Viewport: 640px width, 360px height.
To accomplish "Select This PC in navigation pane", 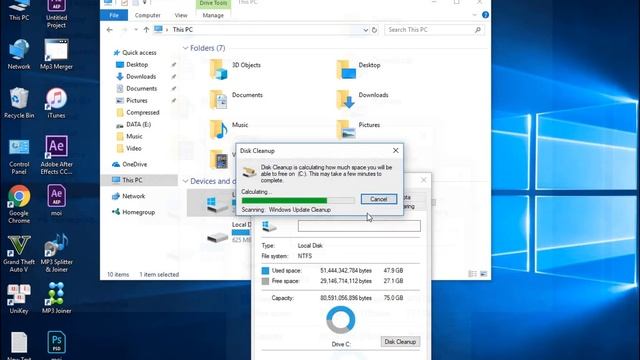I will pos(139,180).
